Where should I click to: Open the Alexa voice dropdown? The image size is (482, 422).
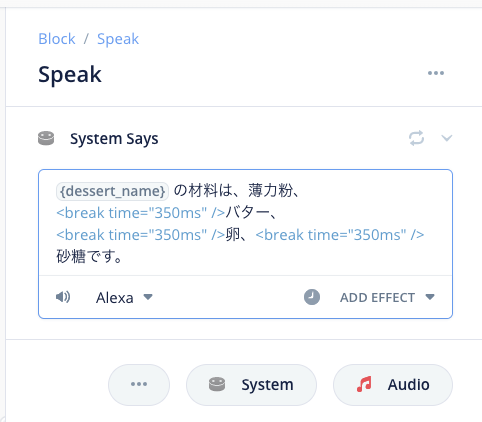pos(124,297)
